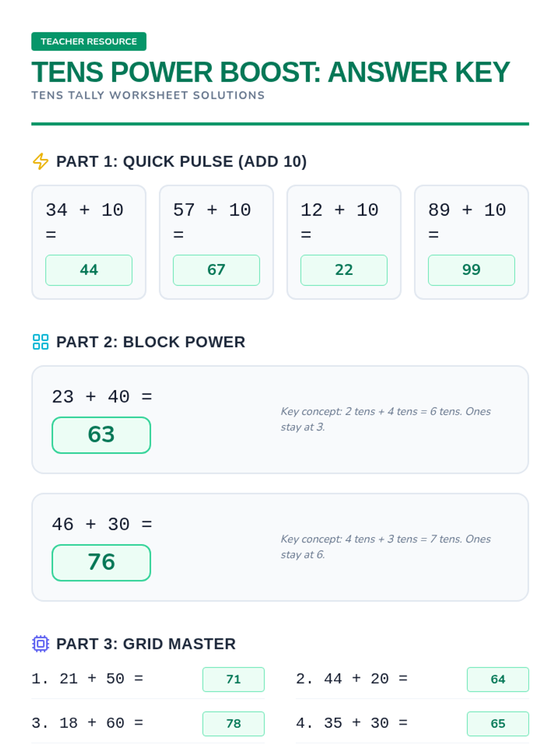
Task: Click the answer box showing 22
Action: point(344,270)
